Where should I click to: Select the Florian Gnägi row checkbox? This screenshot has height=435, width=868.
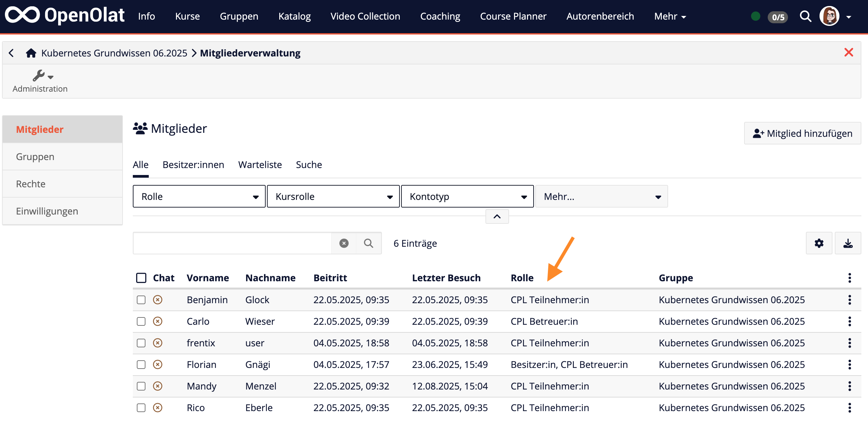pyautogui.click(x=141, y=364)
